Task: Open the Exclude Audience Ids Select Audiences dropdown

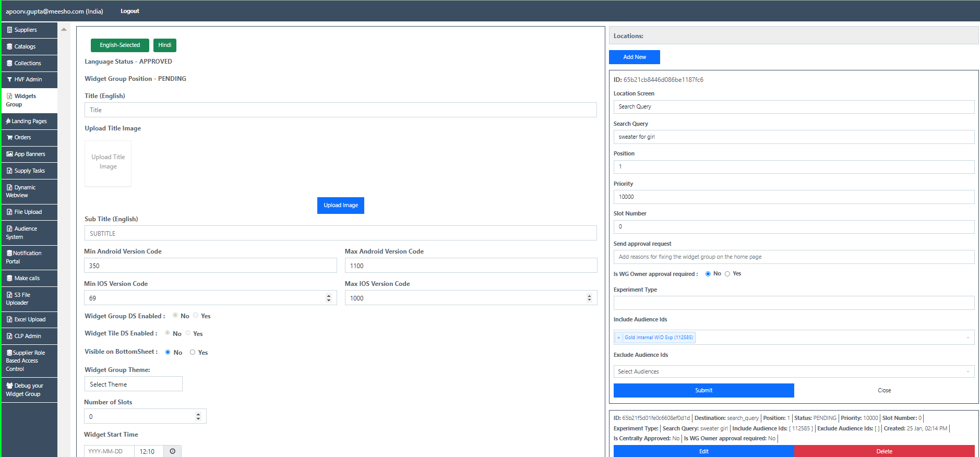Action: pos(794,371)
